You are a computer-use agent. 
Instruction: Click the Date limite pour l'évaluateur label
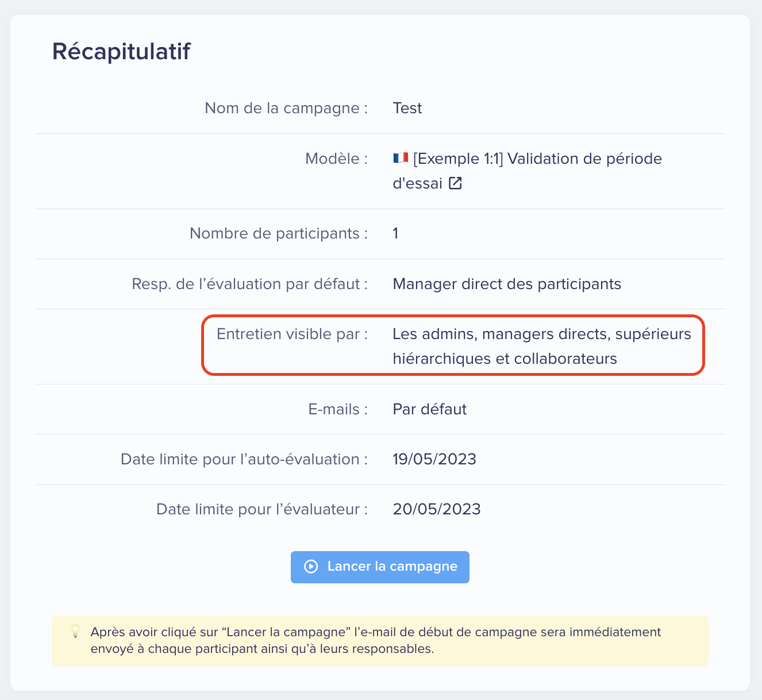click(262, 509)
